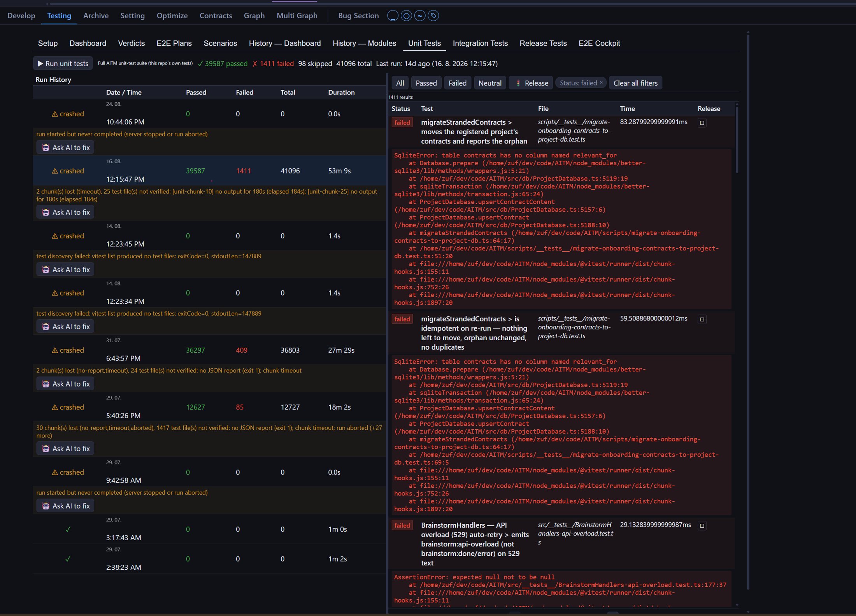
Task: Click Ask AI to fix for 6:43:57 PM run
Action: (65, 384)
